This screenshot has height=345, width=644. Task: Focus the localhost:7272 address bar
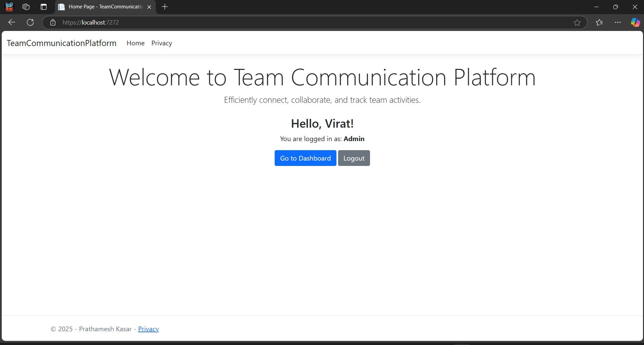point(314,23)
